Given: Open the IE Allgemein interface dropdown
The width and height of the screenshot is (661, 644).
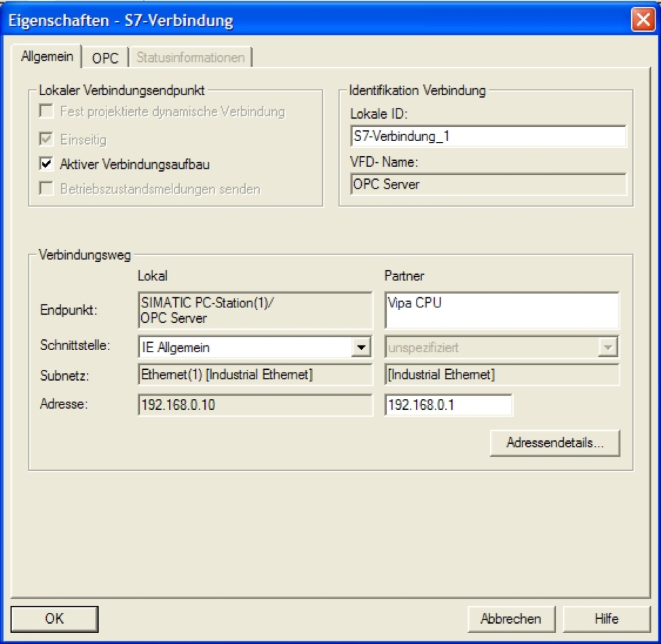Looking at the screenshot, I should (358, 347).
